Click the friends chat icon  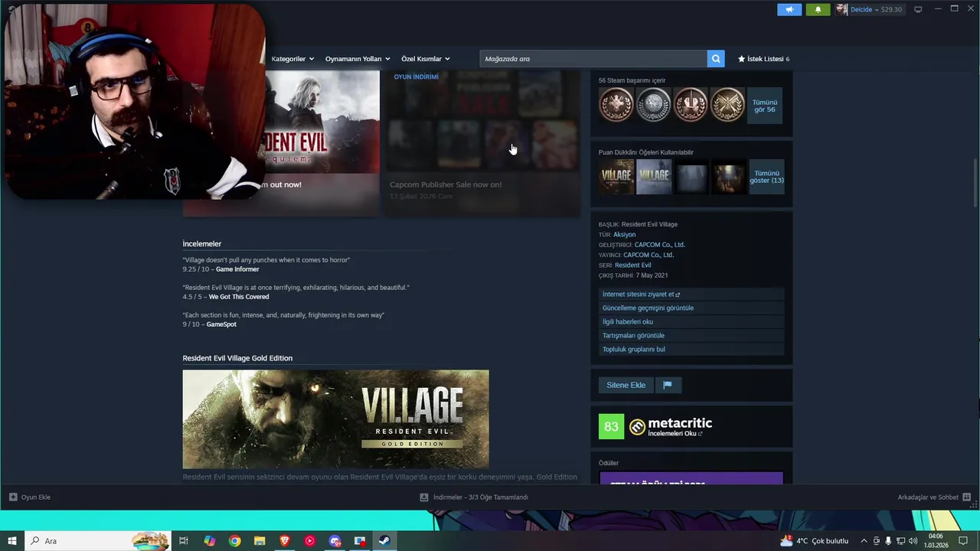(967, 497)
